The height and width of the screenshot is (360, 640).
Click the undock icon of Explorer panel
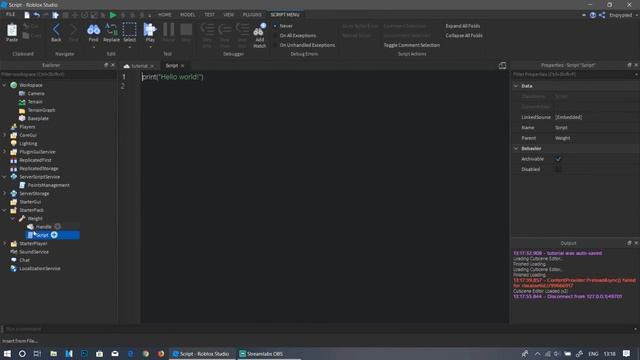pos(106,65)
